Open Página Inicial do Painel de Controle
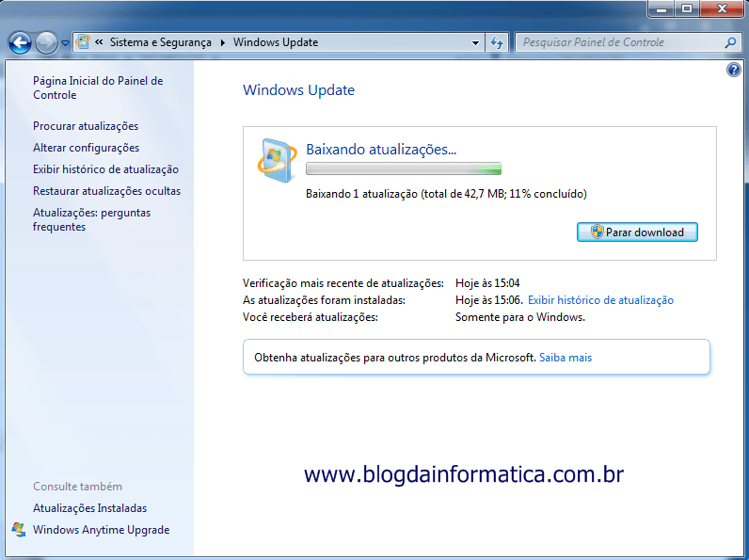 click(98, 88)
